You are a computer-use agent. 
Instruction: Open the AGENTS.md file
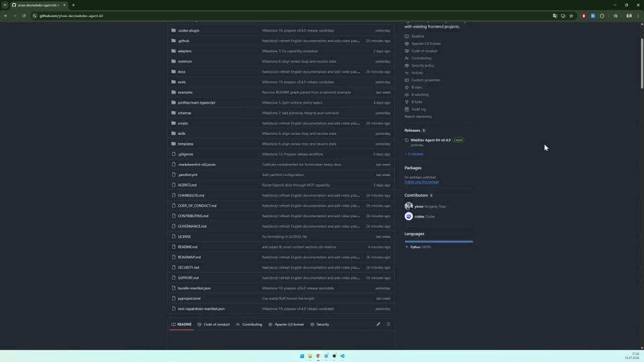point(187,185)
